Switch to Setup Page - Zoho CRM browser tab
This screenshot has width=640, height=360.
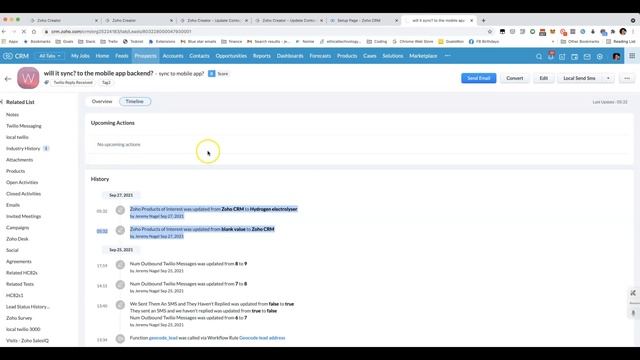(359, 20)
